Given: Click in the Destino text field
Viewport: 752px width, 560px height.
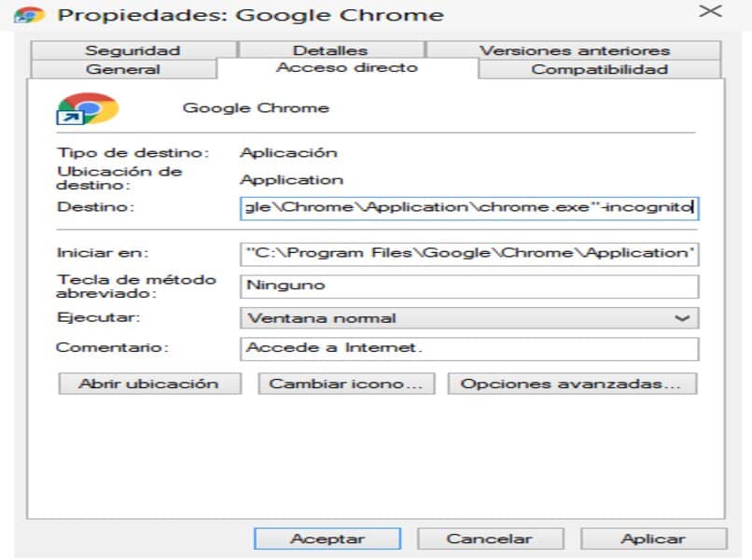Looking at the screenshot, I should (469, 208).
